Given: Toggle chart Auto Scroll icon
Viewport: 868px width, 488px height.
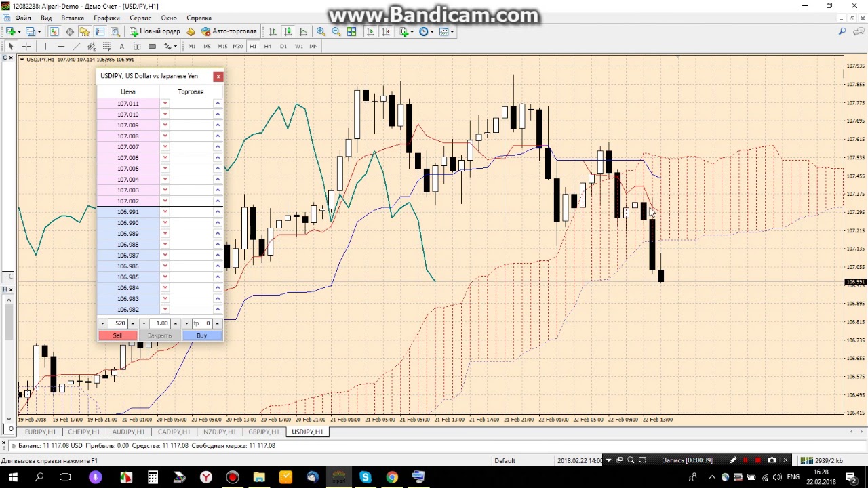Looking at the screenshot, I should coord(370,31).
